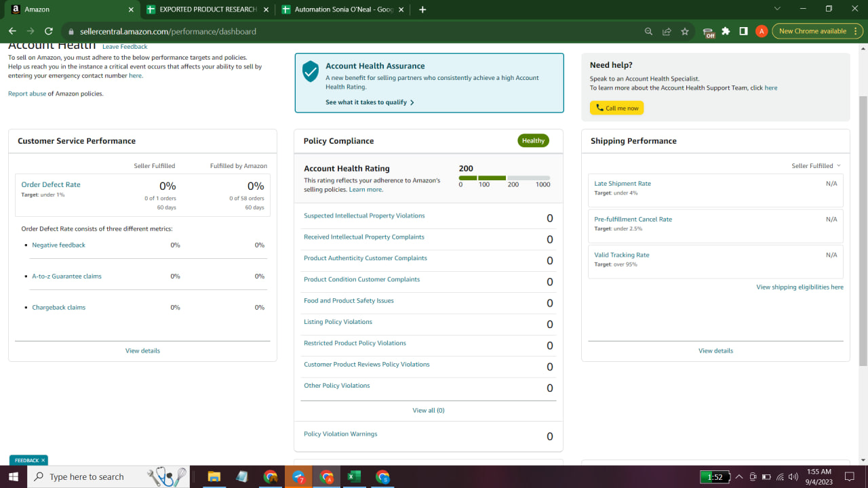Open a new browser tab

point(422,9)
